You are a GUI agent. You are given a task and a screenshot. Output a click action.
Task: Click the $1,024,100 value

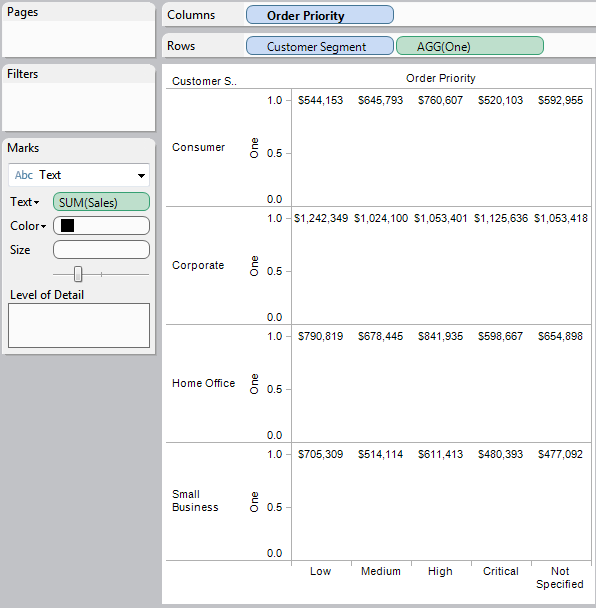[381, 218]
